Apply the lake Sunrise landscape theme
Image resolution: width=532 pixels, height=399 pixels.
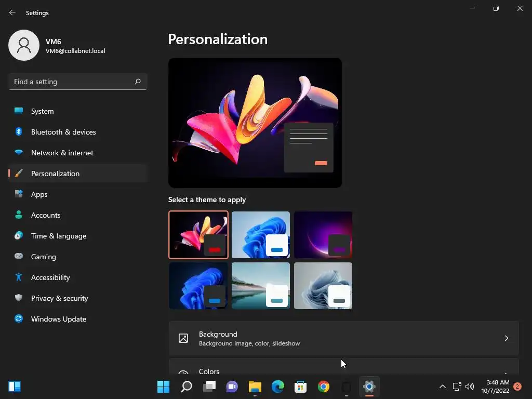[x=261, y=286]
